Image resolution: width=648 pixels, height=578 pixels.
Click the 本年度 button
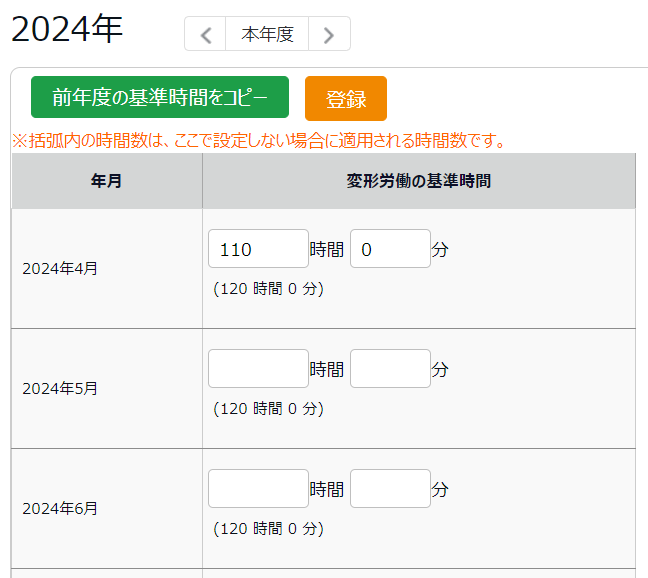point(267,34)
